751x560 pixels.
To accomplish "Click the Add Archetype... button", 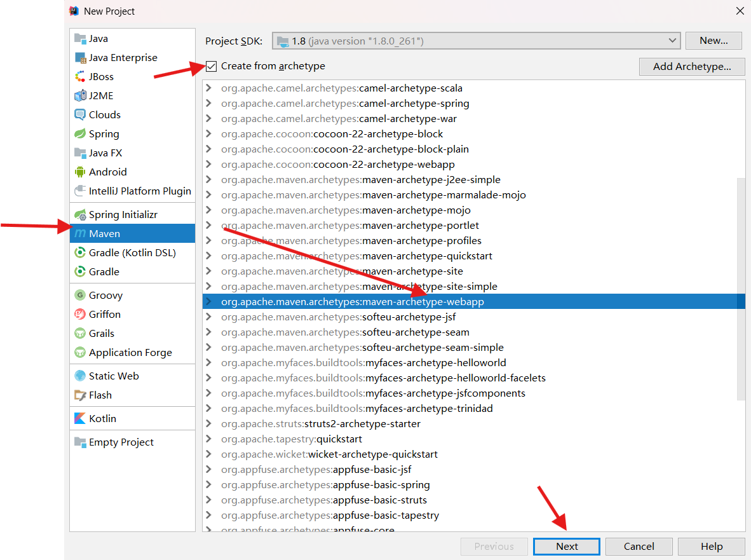I will 692,67.
